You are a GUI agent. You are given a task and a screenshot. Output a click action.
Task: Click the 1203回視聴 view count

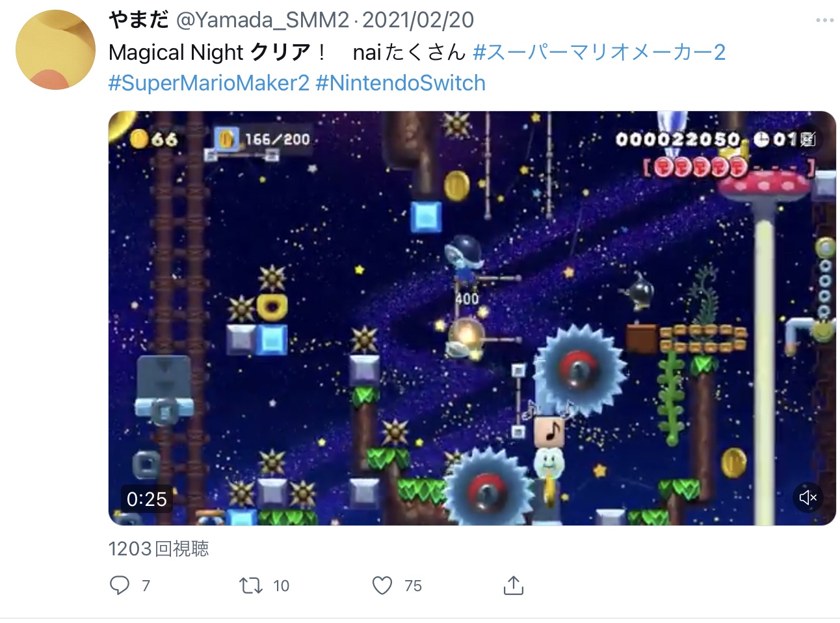pyautogui.click(x=159, y=549)
